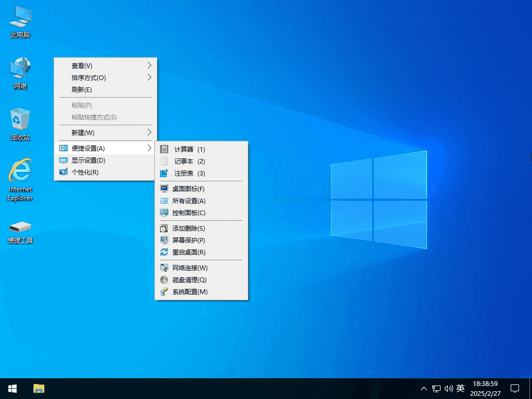Expand the 查看(V) submenu
532x399 pixels.
tap(104, 65)
